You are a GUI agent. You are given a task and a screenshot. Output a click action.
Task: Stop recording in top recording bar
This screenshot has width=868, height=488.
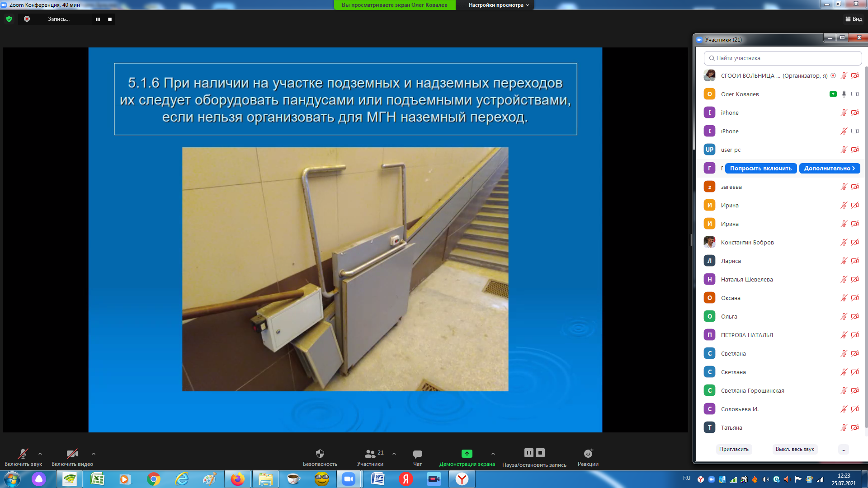pyautogui.click(x=110, y=19)
